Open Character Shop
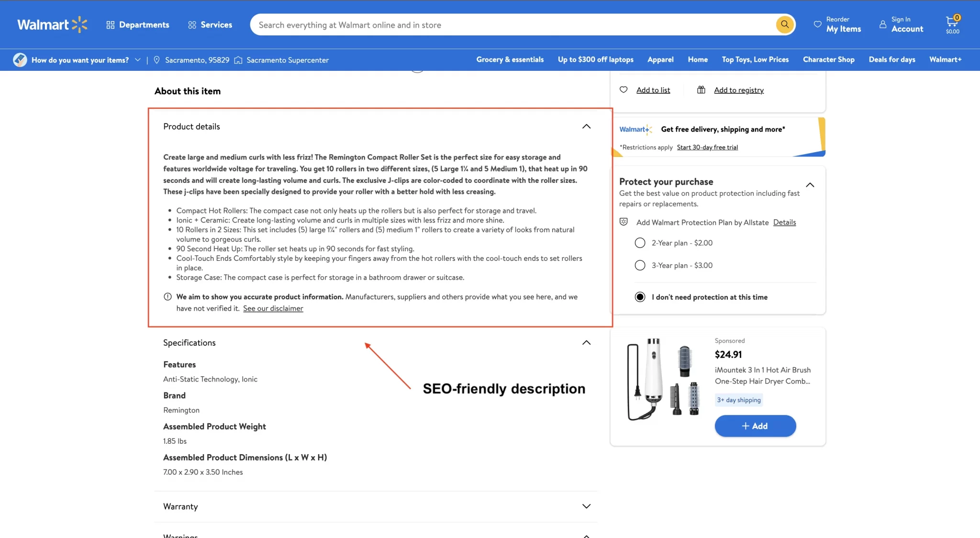 coord(828,59)
